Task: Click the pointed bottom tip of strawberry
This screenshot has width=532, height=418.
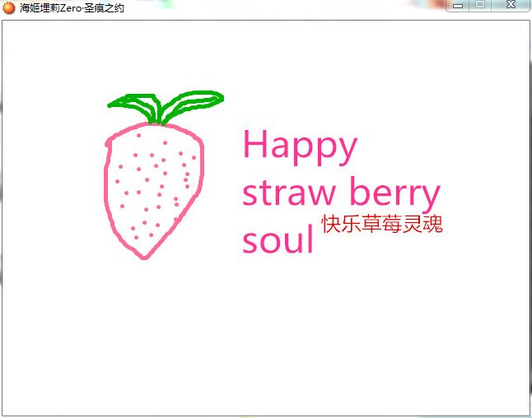Action: pos(144,257)
